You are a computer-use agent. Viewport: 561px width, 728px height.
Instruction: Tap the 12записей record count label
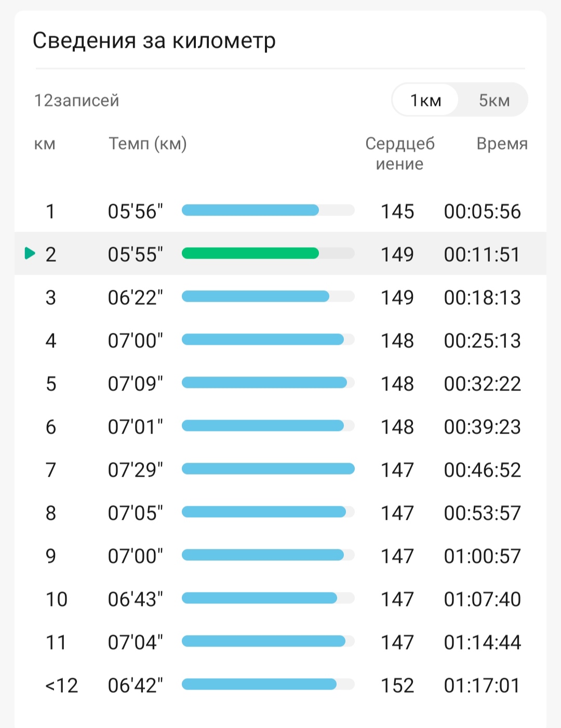click(76, 100)
